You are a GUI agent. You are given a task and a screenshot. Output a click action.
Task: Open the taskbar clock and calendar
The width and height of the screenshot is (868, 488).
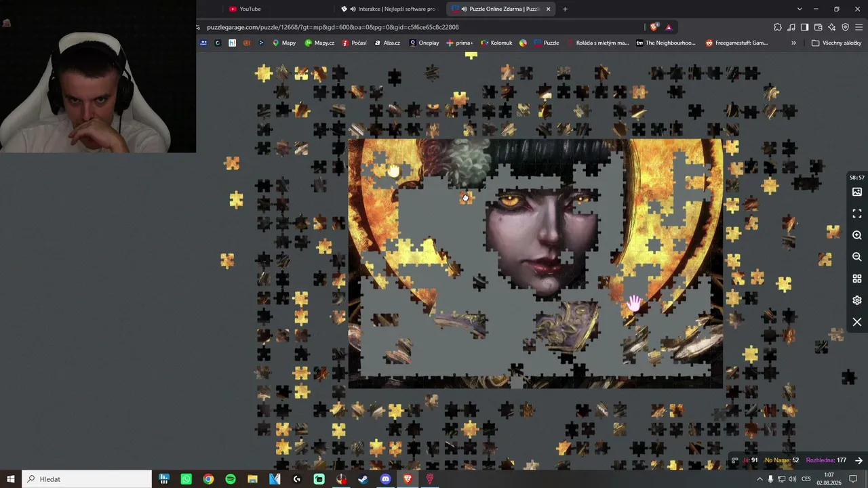click(x=829, y=479)
